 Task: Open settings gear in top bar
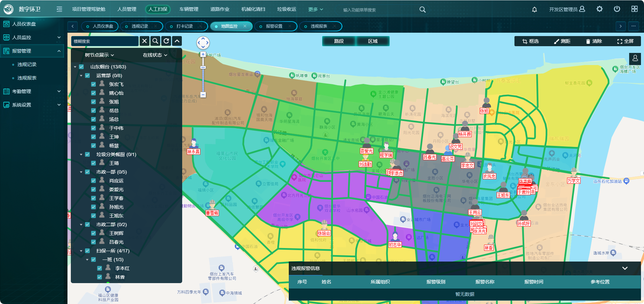(599, 9)
